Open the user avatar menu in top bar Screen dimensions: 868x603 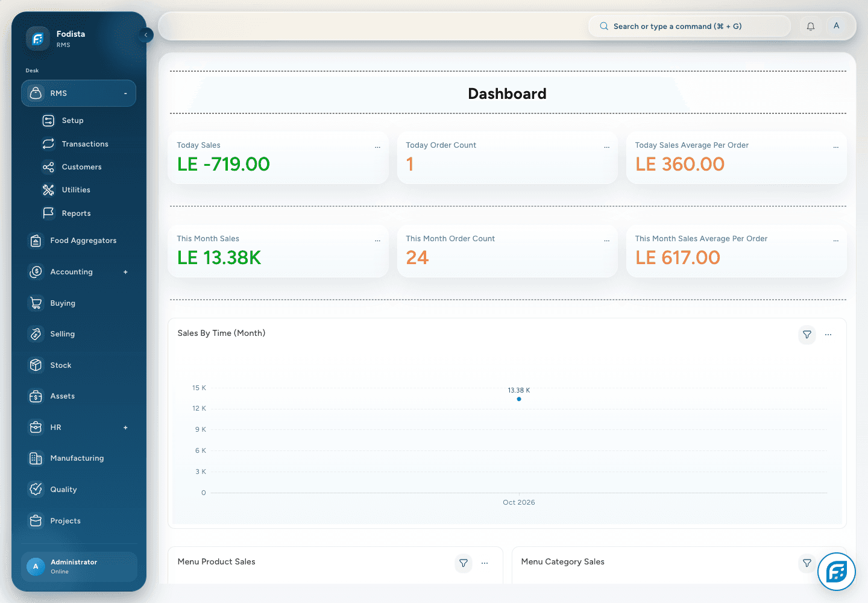point(836,26)
